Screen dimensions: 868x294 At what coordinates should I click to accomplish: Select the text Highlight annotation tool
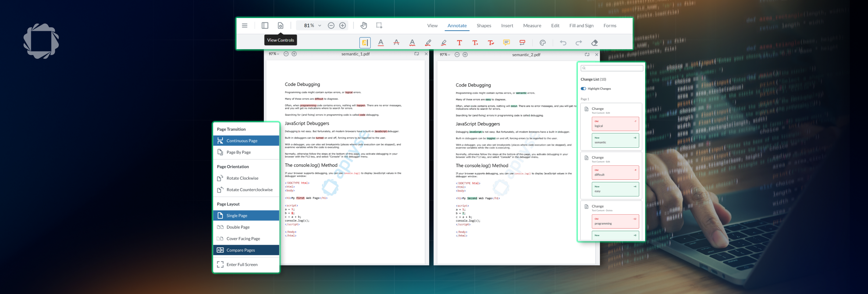[x=365, y=43]
